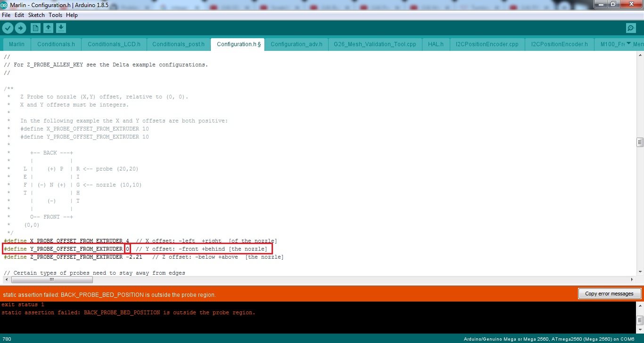Click editor scrollbar down arrow
This screenshot has width=644, height=343.
pyautogui.click(x=640, y=272)
